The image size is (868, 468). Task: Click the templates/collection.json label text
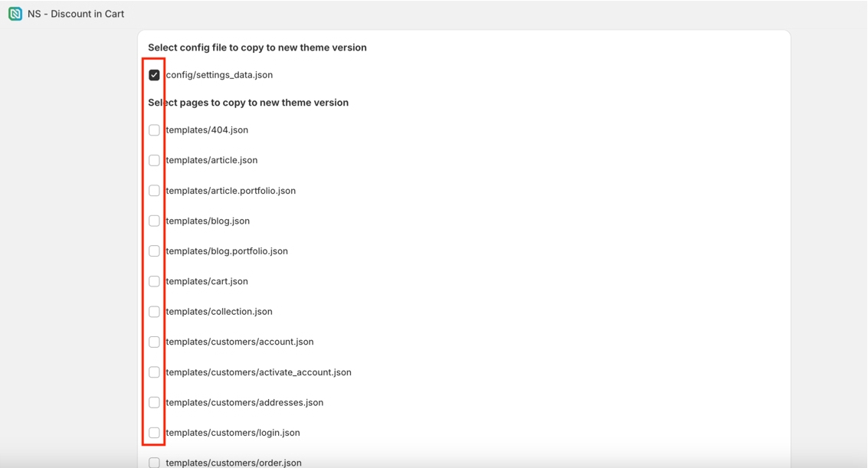(219, 312)
